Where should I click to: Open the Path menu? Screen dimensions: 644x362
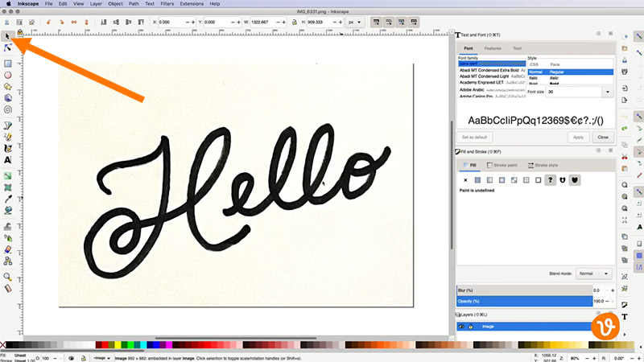click(134, 4)
